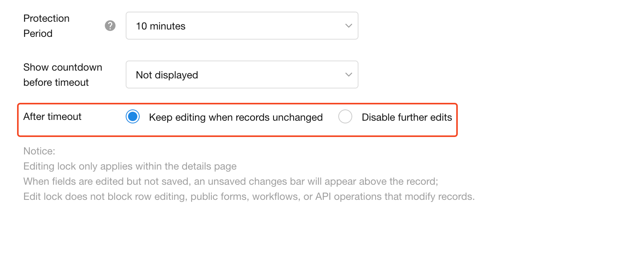Click the 'Not displayed' selected value
The image size is (644, 260).
point(167,75)
